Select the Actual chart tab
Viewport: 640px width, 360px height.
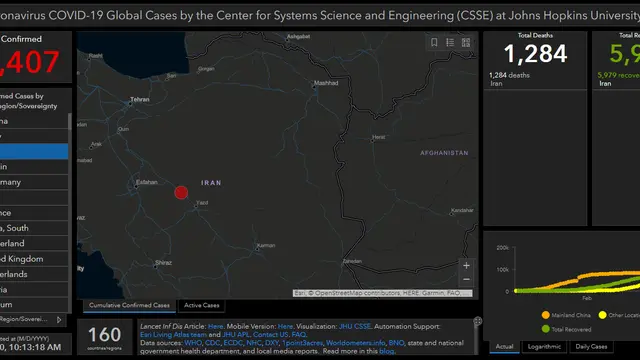pos(504,347)
